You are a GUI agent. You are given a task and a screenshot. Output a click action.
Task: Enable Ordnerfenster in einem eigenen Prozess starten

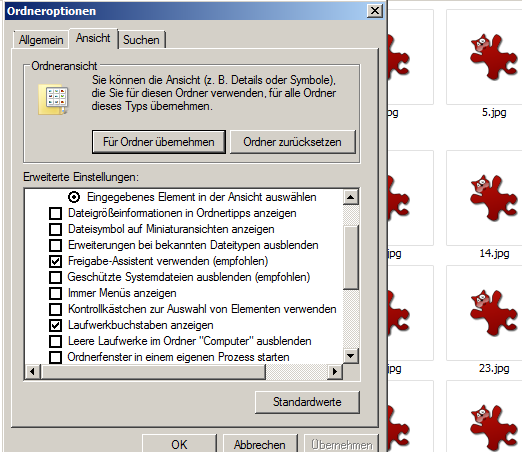pyautogui.click(x=55, y=357)
